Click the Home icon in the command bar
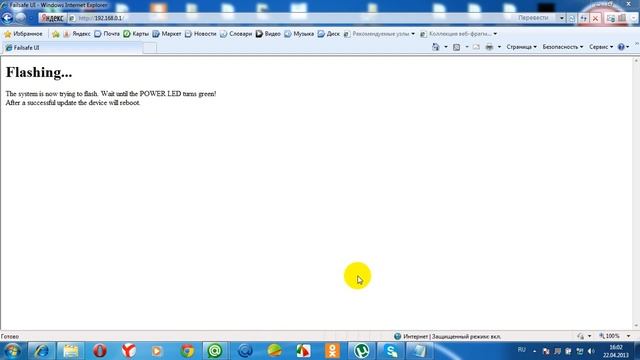Image resolution: width=640 pixels, height=360 pixels. pyautogui.click(x=436, y=47)
